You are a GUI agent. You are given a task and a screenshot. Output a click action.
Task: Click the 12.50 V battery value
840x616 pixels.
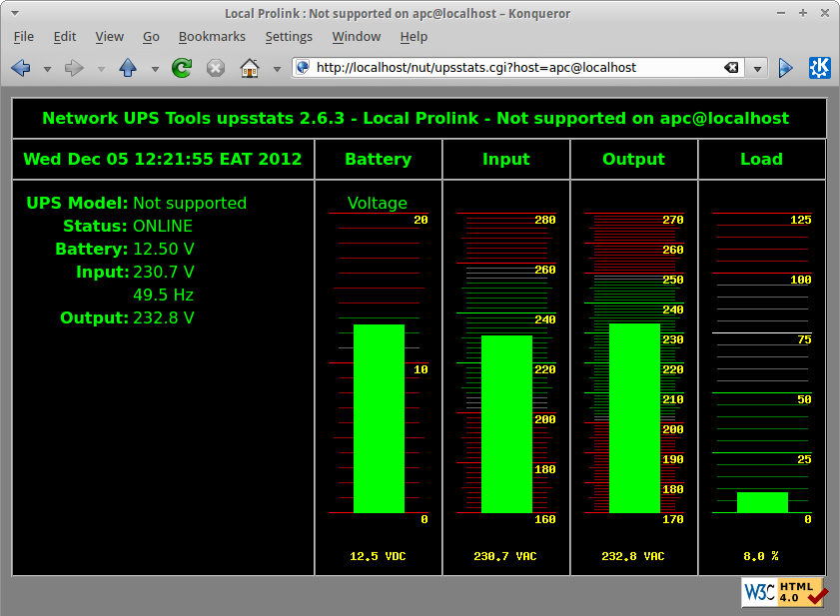164,249
